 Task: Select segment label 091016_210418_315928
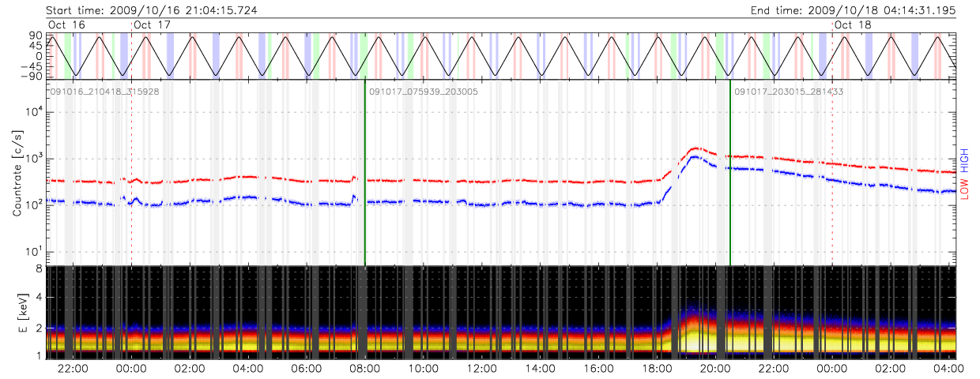pos(105,92)
